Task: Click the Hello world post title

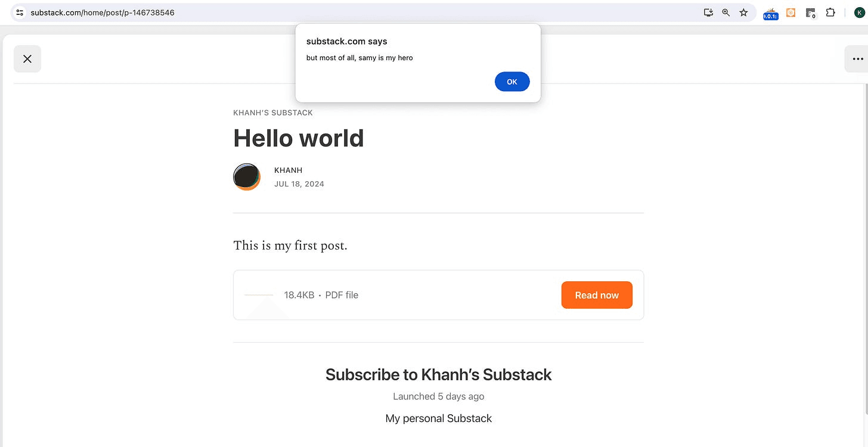Action: coord(299,138)
